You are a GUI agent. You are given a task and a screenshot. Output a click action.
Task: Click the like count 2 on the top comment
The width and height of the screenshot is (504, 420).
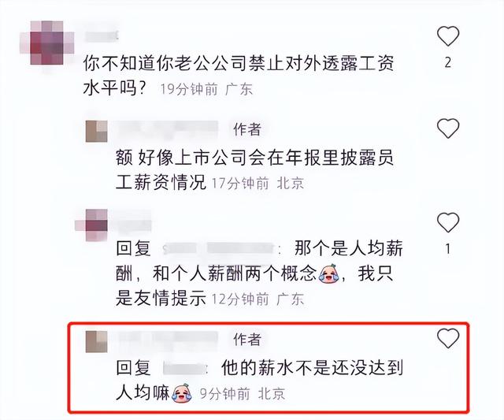point(448,62)
